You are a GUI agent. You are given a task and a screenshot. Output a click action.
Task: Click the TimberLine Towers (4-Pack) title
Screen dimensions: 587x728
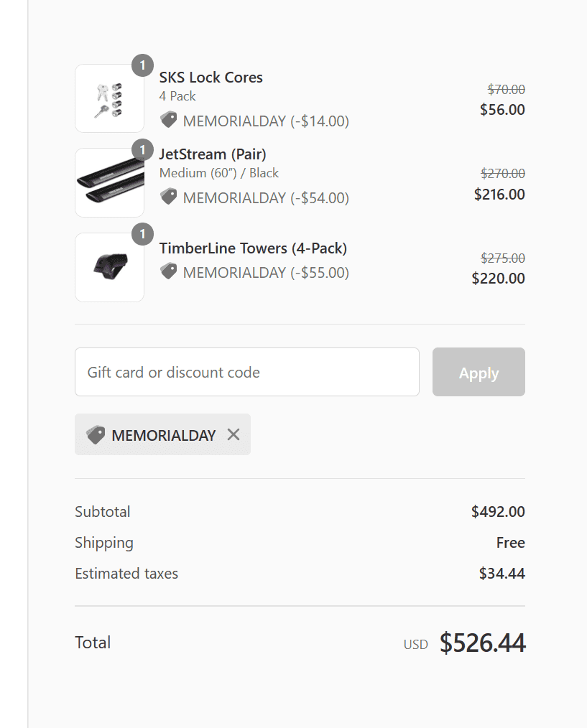[253, 248]
